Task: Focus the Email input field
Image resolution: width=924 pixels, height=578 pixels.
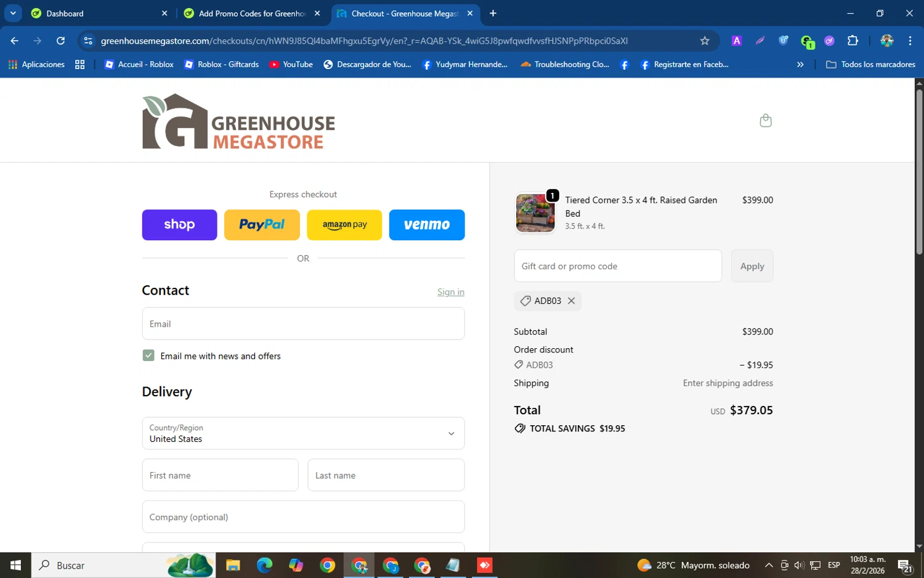Action: [303, 324]
